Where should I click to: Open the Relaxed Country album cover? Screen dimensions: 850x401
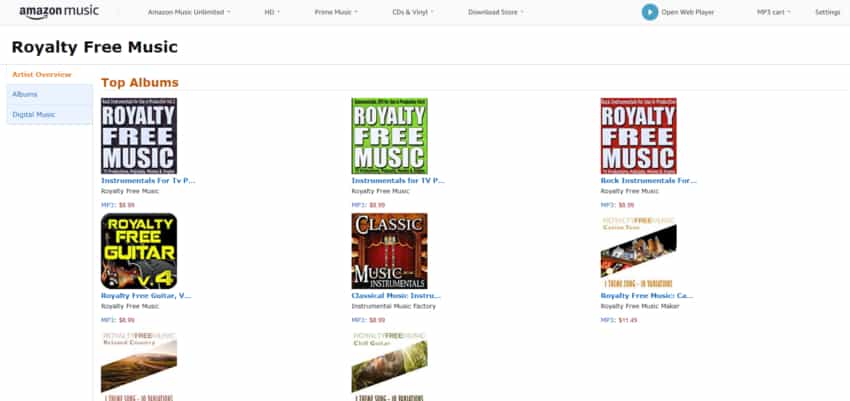[x=139, y=366]
